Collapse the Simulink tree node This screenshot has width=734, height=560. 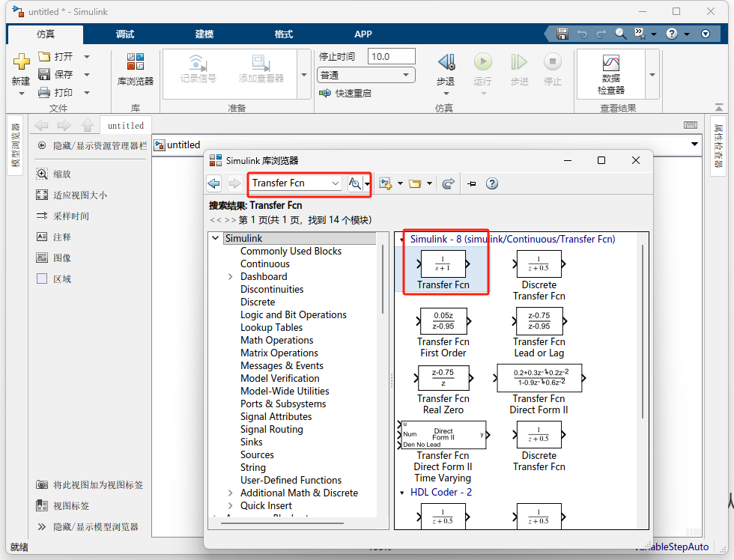(x=216, y=238)
